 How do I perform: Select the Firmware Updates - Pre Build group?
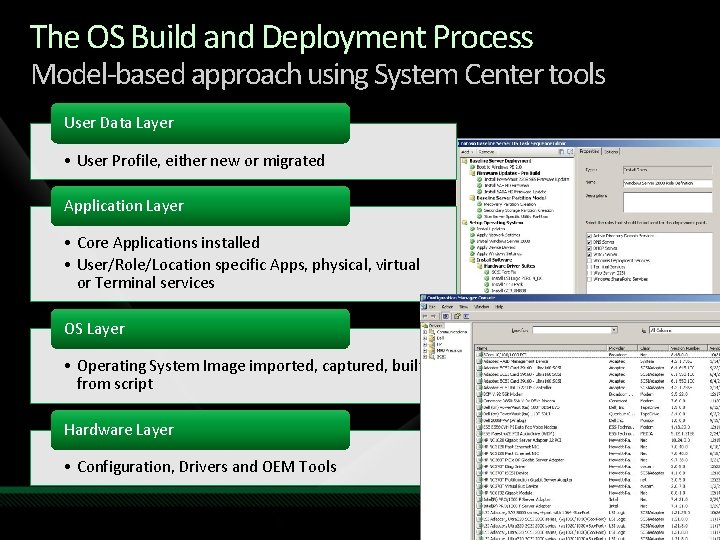pyautogui.click(x=508, y=173)
